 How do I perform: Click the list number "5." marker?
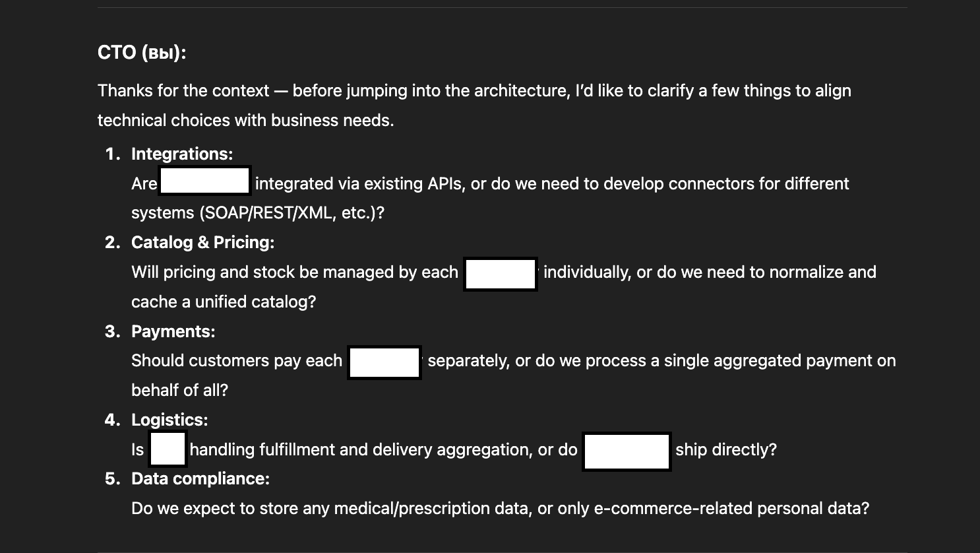pos(113,478)
